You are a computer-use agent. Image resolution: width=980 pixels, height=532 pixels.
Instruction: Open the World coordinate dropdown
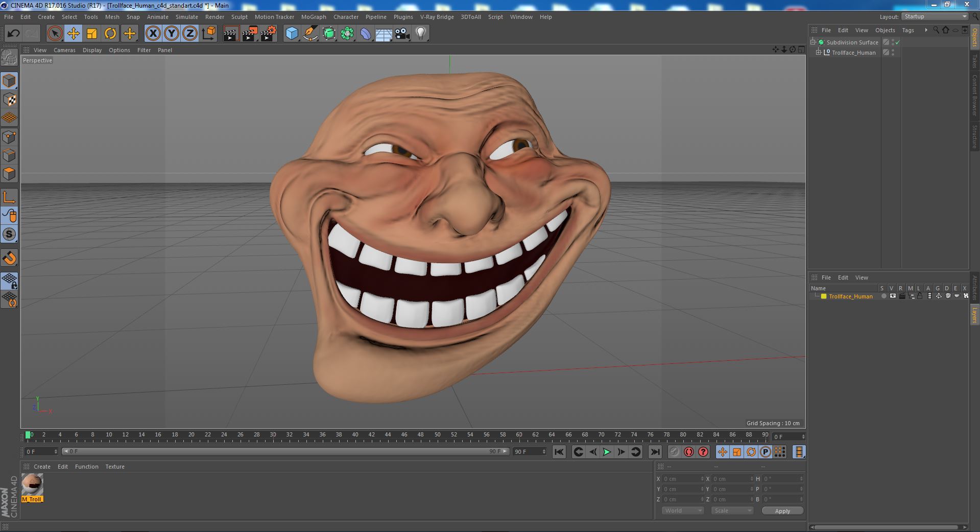pos(683,511)
